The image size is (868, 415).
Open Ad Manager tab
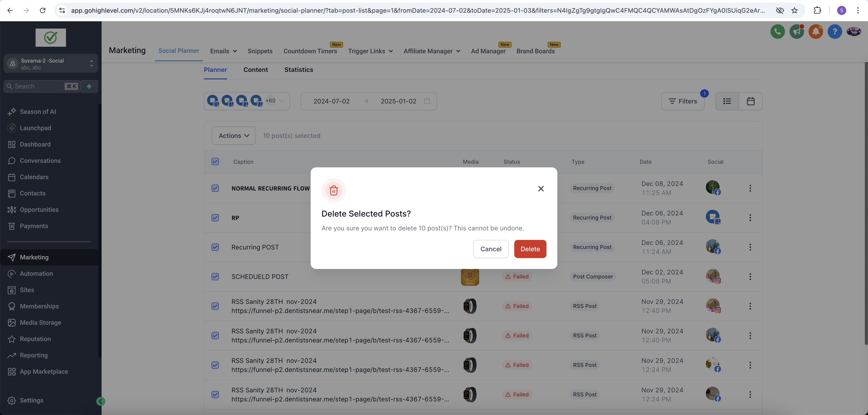pyautogui.click(x=488, y=51)
